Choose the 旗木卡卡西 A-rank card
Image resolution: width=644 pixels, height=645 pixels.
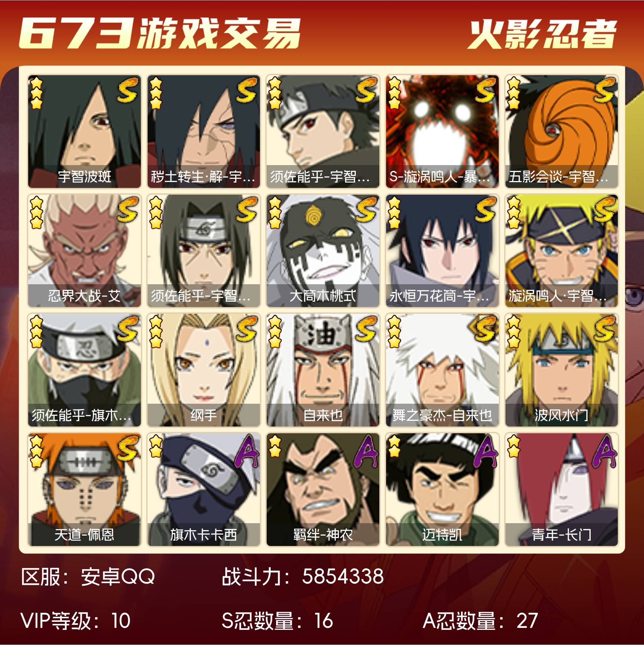(204, 490)
